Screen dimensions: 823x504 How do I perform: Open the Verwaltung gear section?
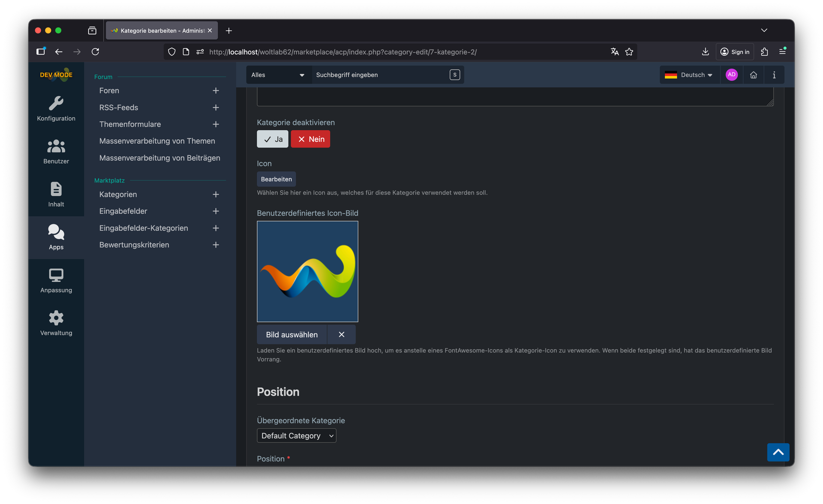pyautogui.click(x=56, y=323)
